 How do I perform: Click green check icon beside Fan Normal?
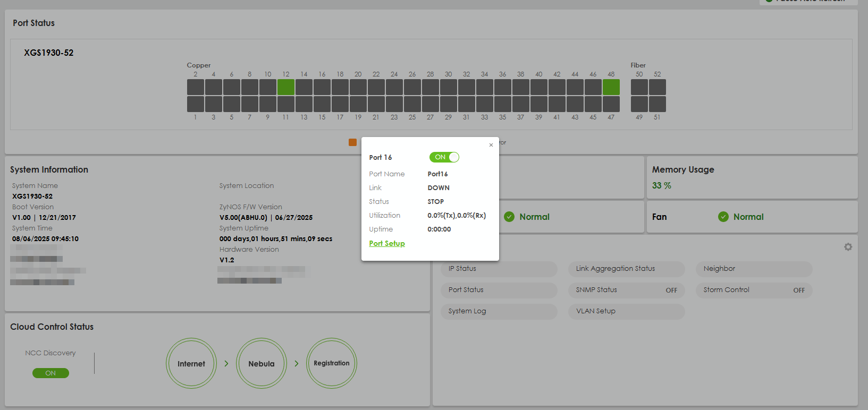tap(723, 217)
